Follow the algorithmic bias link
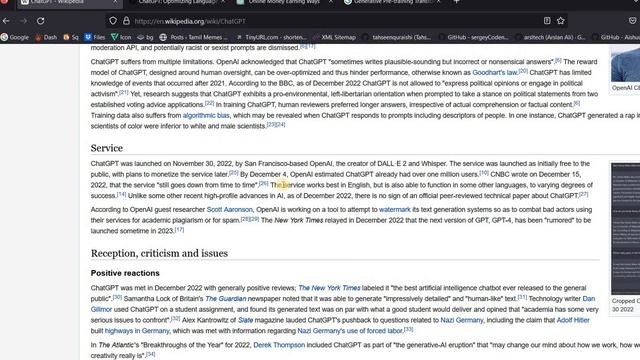The height and width of the screenshot is (360, 640). click(206, 116)
